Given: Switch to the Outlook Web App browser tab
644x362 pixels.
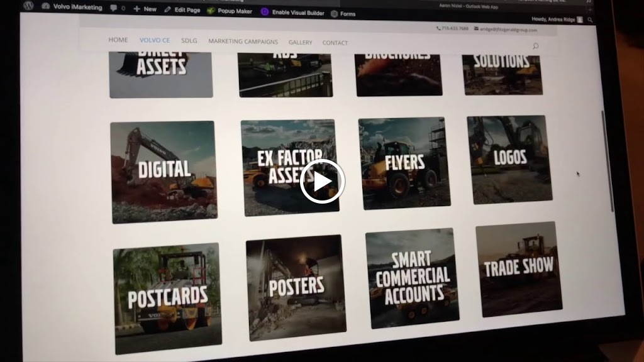Looking at the screenshot, I should coord(468,6).
